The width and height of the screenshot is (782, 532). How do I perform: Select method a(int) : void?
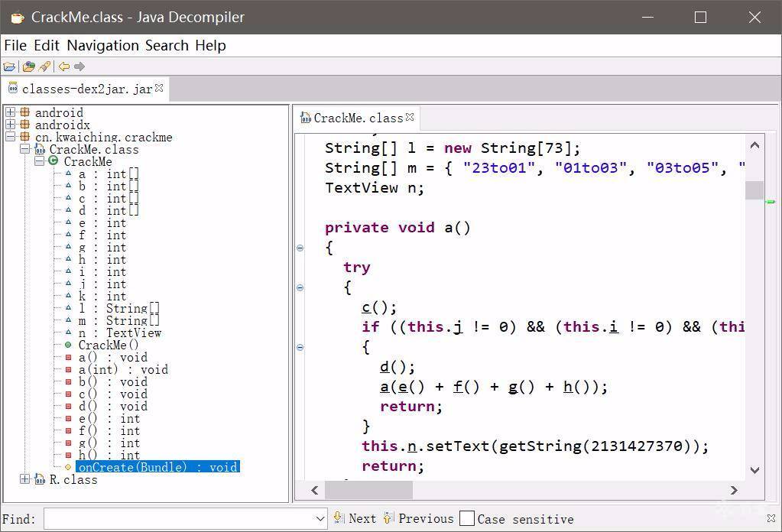tap(123, 369)
